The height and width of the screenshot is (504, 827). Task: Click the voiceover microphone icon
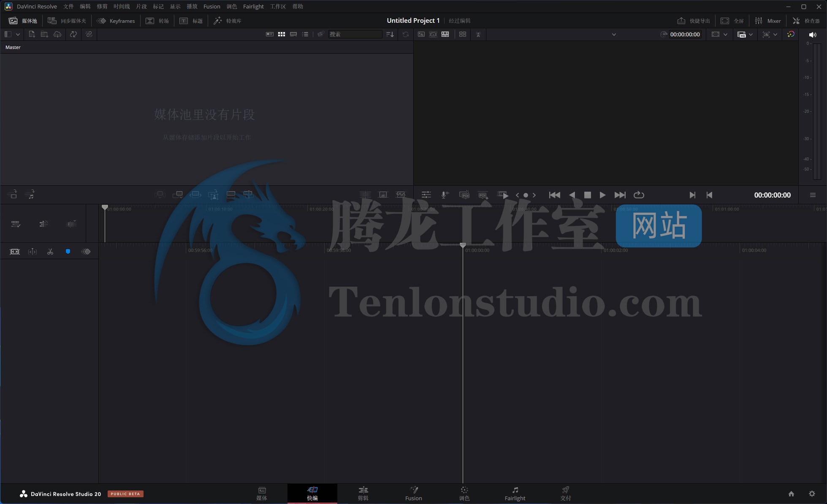(444, 195)
